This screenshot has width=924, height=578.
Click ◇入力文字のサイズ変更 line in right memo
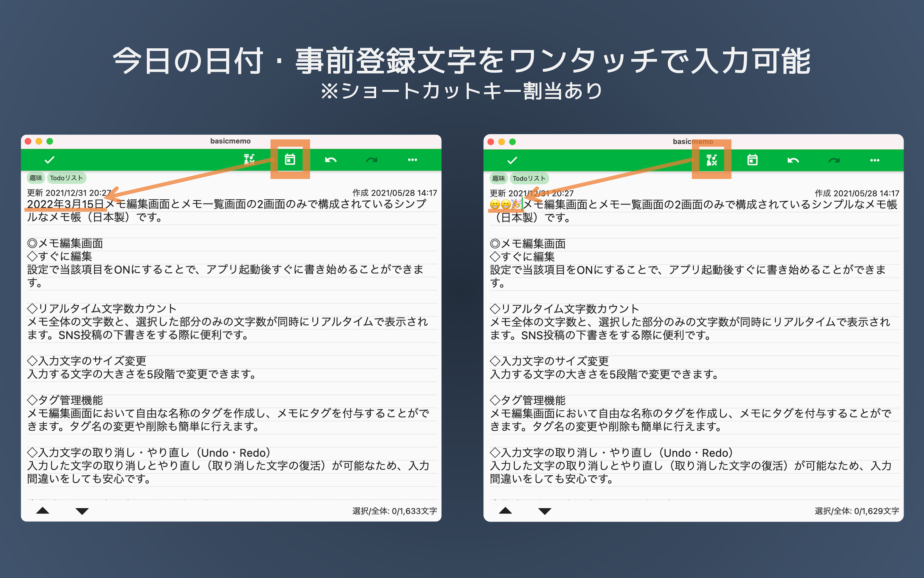click(x=550, y=361)
